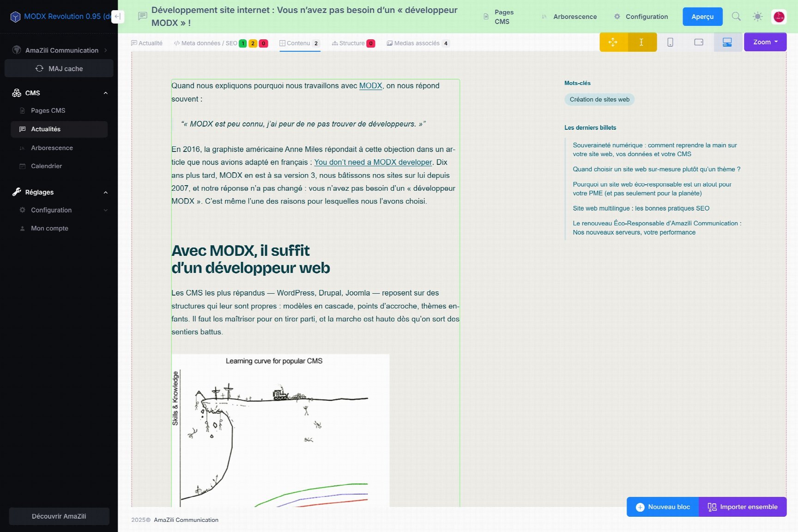This screenshot has height=532, width=798.
Task: Toggle light/dark theme sun icon
Action: pos(758,17)
